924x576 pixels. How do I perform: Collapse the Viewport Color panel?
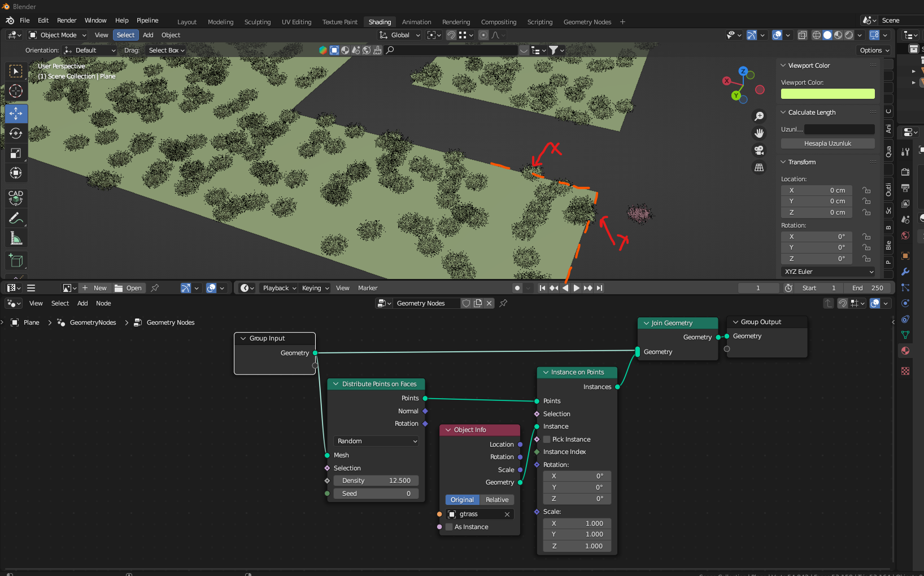783,66
